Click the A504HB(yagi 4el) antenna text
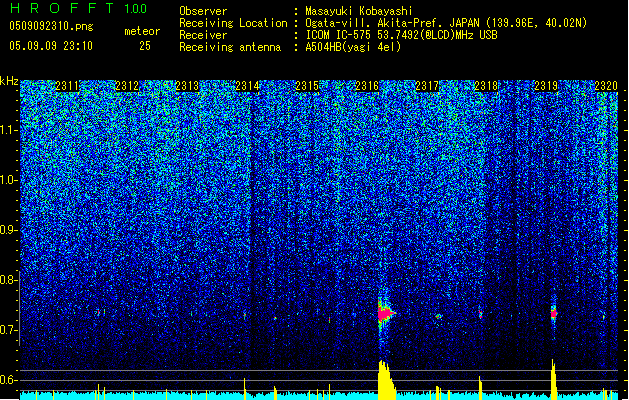 coord(353,47)
